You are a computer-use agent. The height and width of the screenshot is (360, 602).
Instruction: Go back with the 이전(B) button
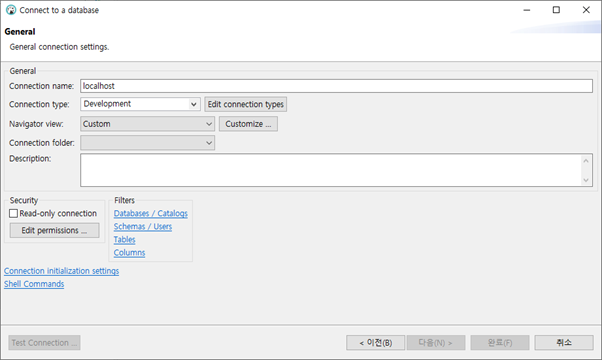point(375,343)
